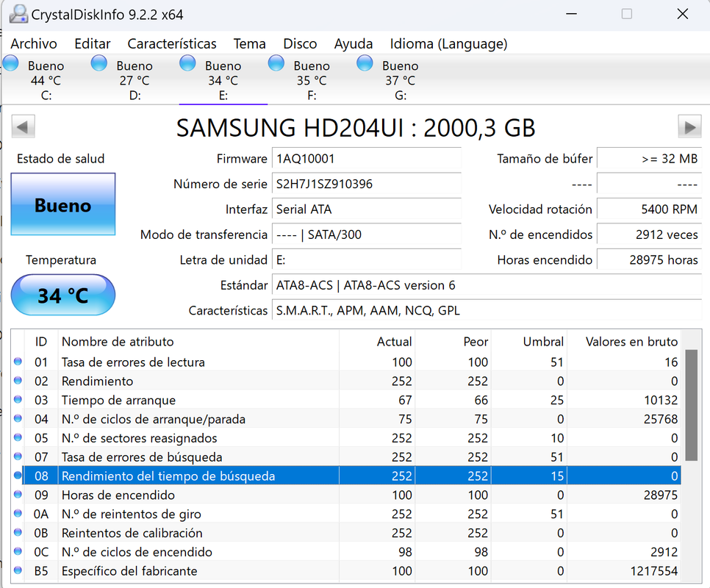Click the Firmware field 1AQ10001

click(x=366, y=159)
